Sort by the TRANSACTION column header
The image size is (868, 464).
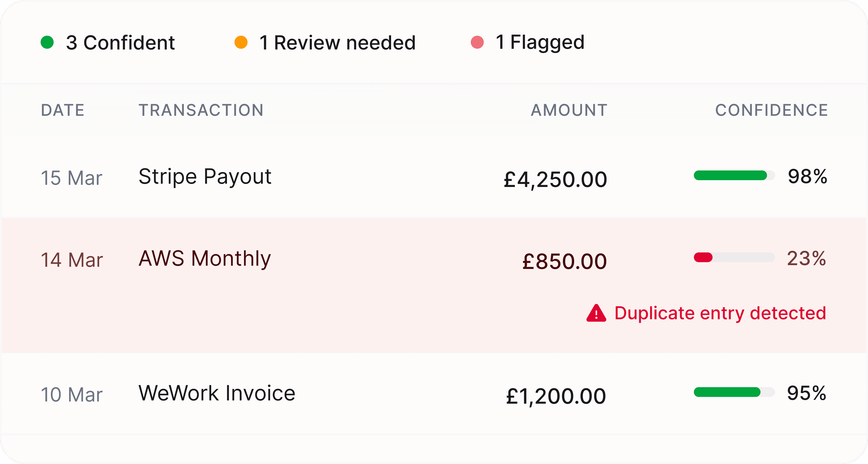pos(201,110)
